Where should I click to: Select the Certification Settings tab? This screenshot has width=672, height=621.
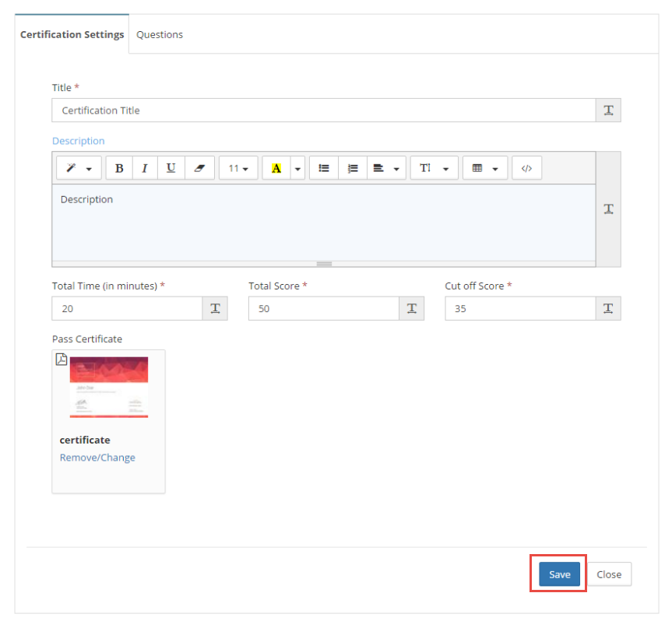click(x=72, y=34)
